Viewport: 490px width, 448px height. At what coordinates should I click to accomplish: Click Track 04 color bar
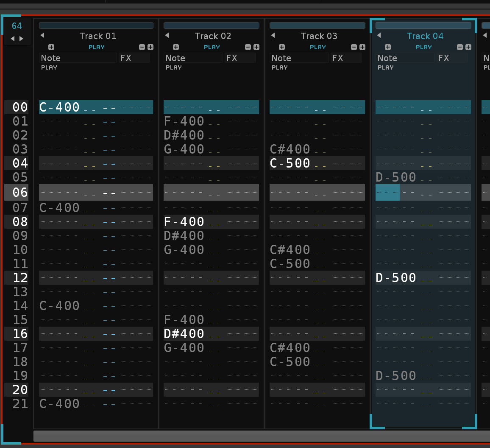[423, 25]
